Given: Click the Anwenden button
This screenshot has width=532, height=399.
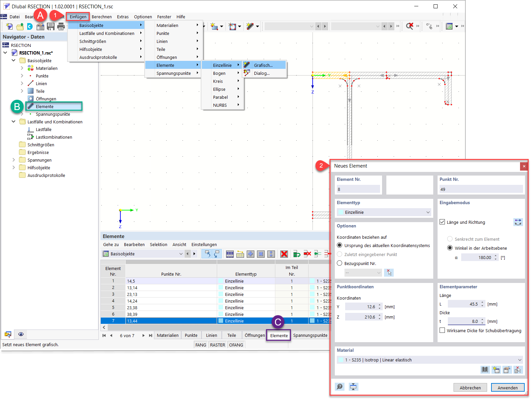Looking at the screenshot, I should pyautogui.click(x=507, y=387).
